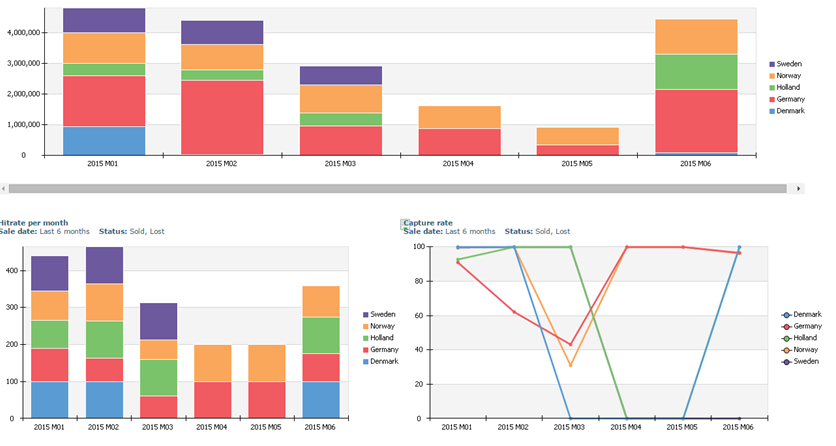Select Norway orange segment in top chart 2015 M05

(578, 136)
